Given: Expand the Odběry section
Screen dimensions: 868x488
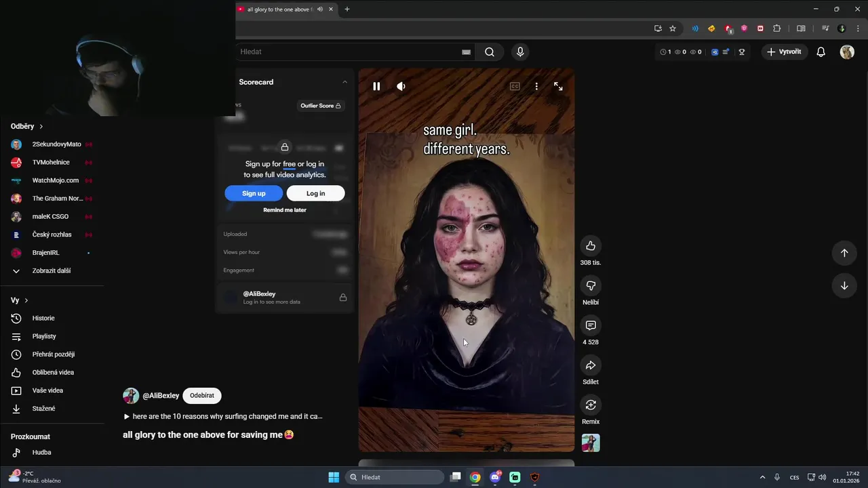Looking at the screenshot, I should (27, 126).
